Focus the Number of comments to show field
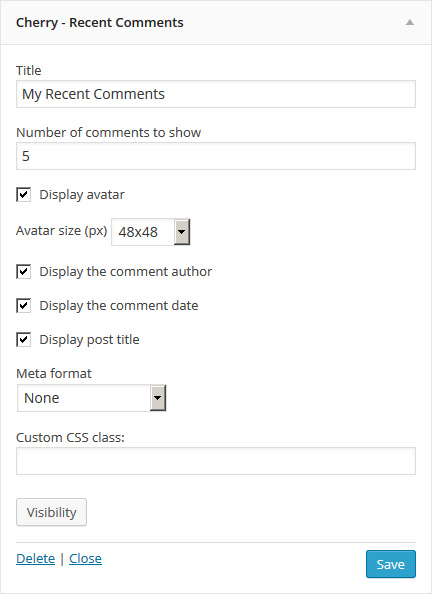The width and height of the screenshot is (432, 594). [x=216, y=156]
